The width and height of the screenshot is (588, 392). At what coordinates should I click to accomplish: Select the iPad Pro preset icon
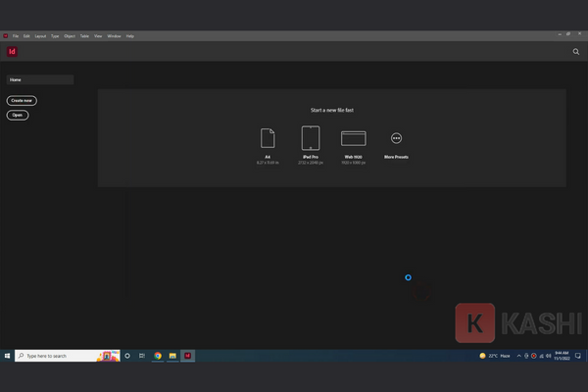pyautogui.click(x=311, y=138)
